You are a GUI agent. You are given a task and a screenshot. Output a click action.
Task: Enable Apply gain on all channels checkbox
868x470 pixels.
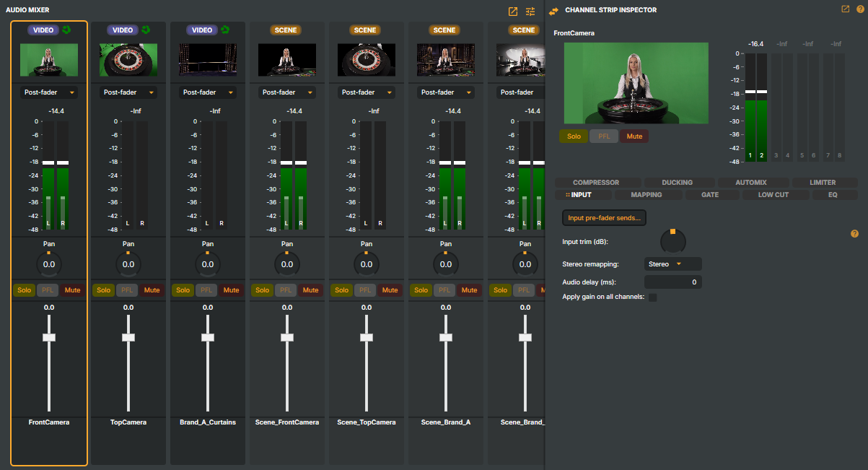652,297
